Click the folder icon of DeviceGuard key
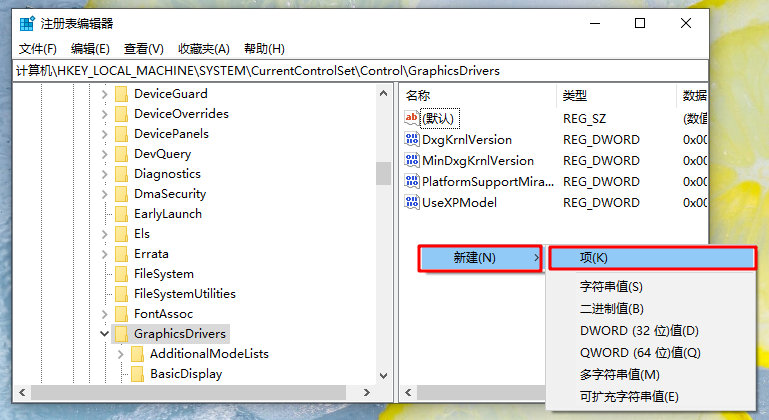The width and height of the screenshot is (769, 420). (x=122, y=94)
